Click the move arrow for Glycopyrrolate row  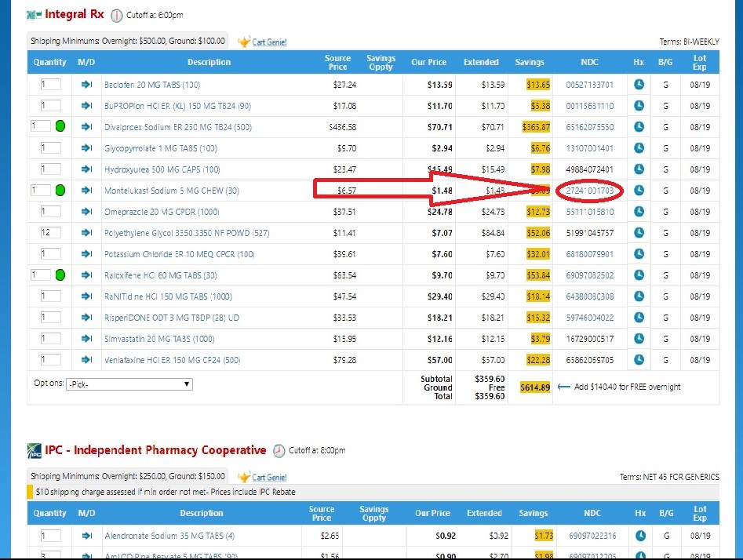pos(86,147)
